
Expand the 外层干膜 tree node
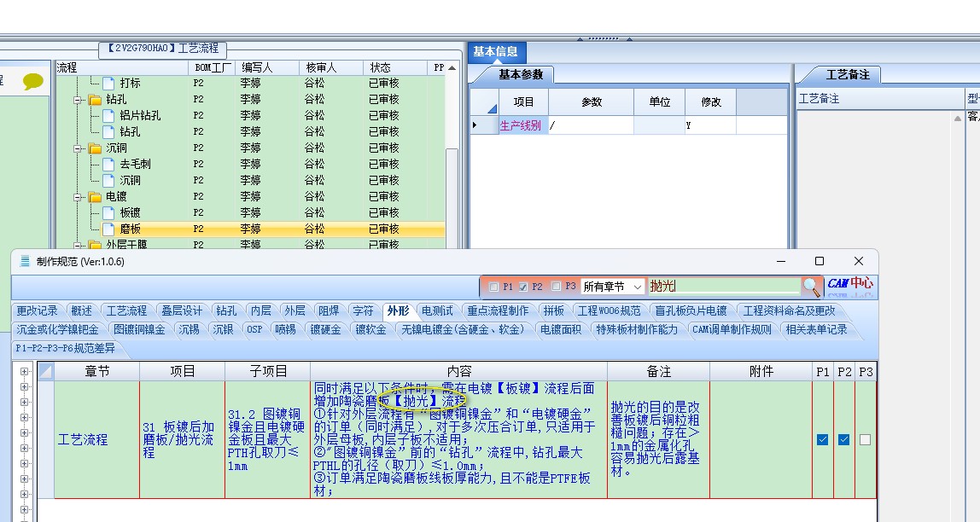(79, 245)
